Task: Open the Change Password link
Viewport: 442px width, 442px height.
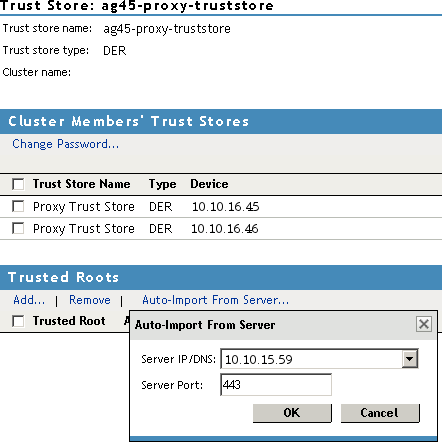Action: [66, 144]
